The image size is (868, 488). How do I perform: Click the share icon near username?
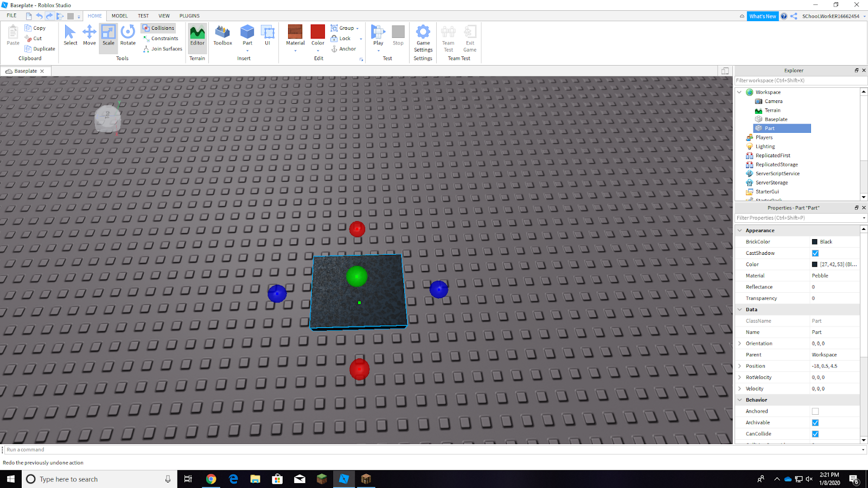794,16
